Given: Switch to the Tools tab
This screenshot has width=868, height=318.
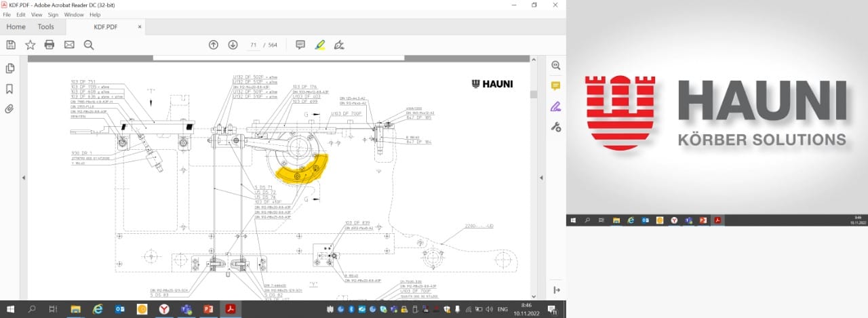Looking at the screenshot, I should 46,27.
